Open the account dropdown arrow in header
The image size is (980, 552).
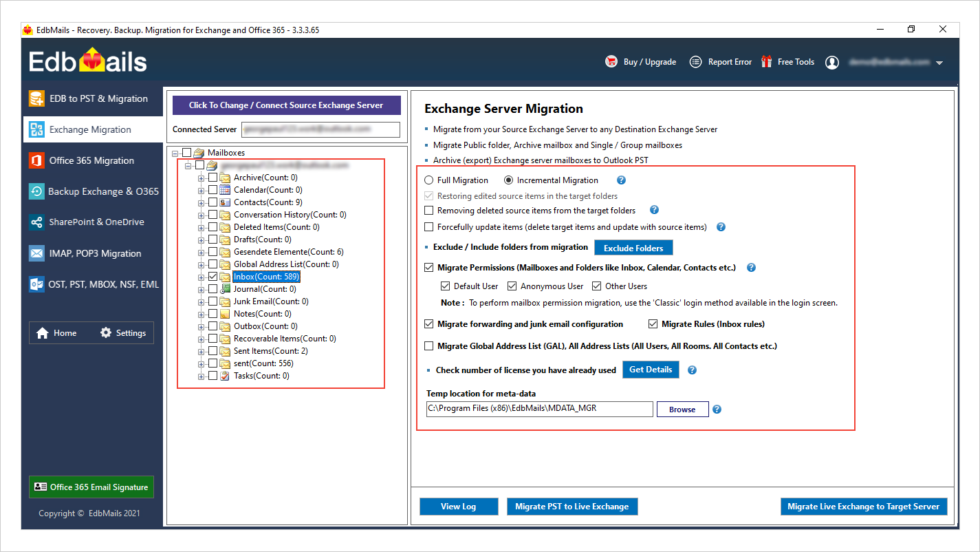click(939, 63)
